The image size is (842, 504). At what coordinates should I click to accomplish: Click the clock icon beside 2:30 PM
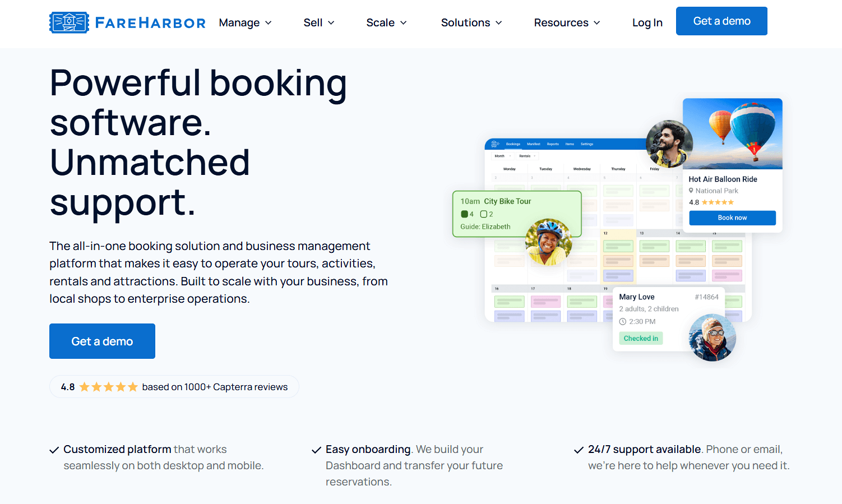[x=622, y=322]
